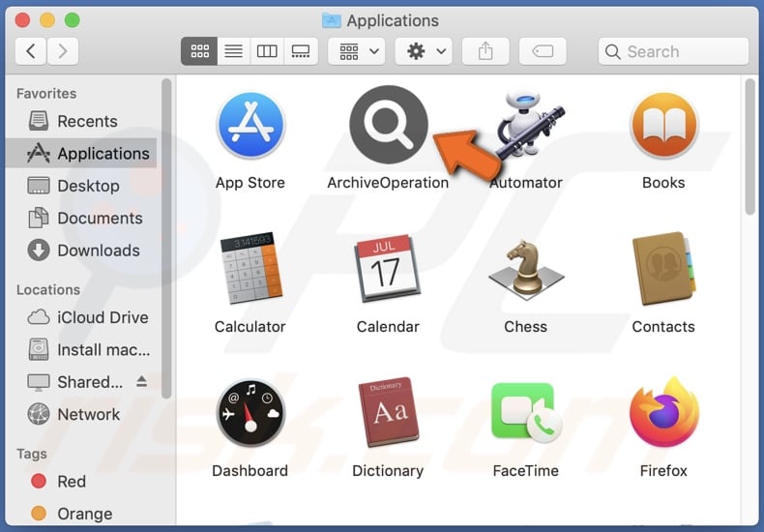
Task: Go back with the left chevron button
Action: [x=31, y=51]
